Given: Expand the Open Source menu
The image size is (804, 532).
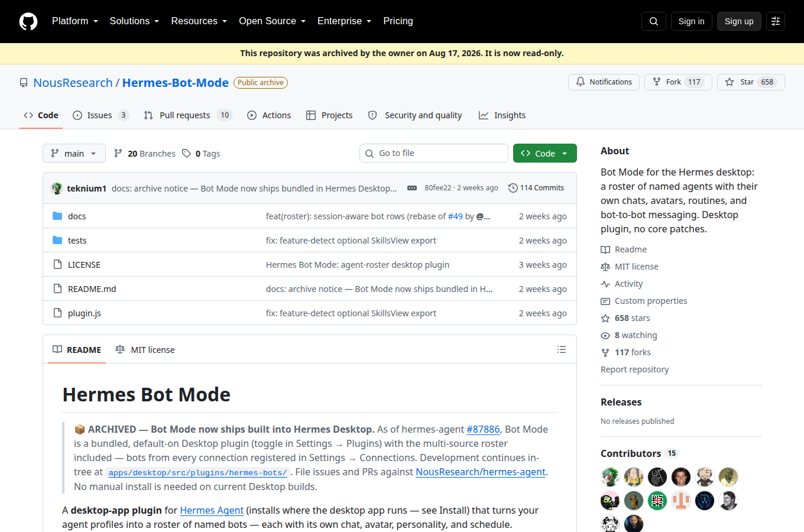Looking at the screenshot, I should (x=273, y=21).
